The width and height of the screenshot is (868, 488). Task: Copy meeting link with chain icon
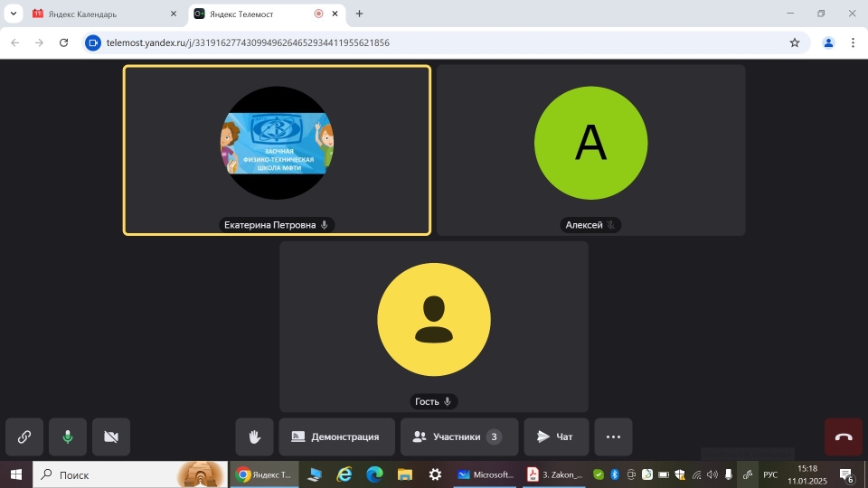[24, 436]
